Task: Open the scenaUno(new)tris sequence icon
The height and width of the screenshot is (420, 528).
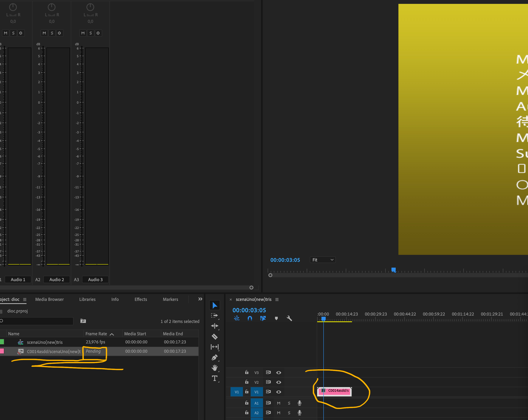Action: pos(21,342)
